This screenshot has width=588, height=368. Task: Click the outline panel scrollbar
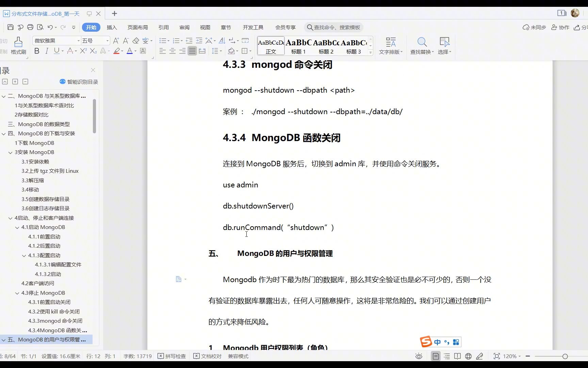(x=94, y=116)
